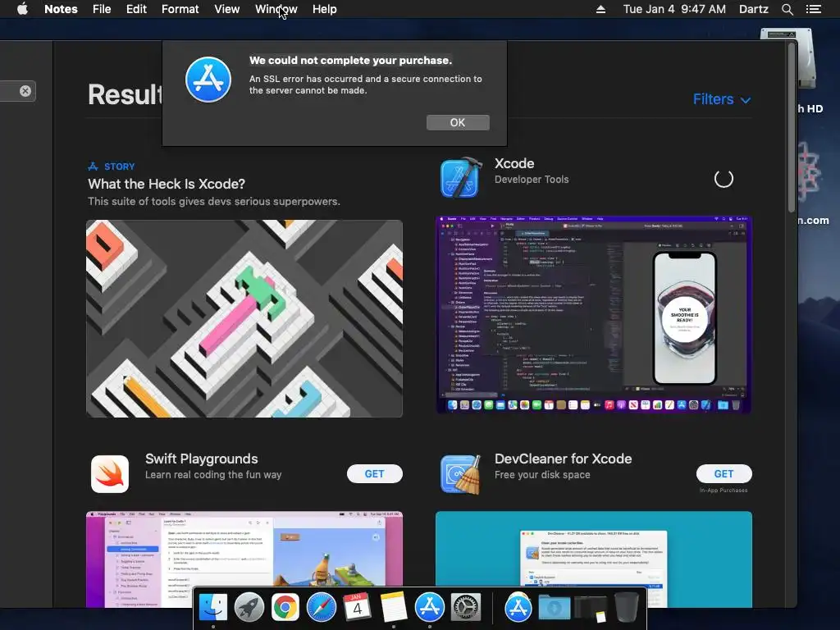840x630 pixels.
Task: Open the Apple menu
Action: [x=22, y=9]
